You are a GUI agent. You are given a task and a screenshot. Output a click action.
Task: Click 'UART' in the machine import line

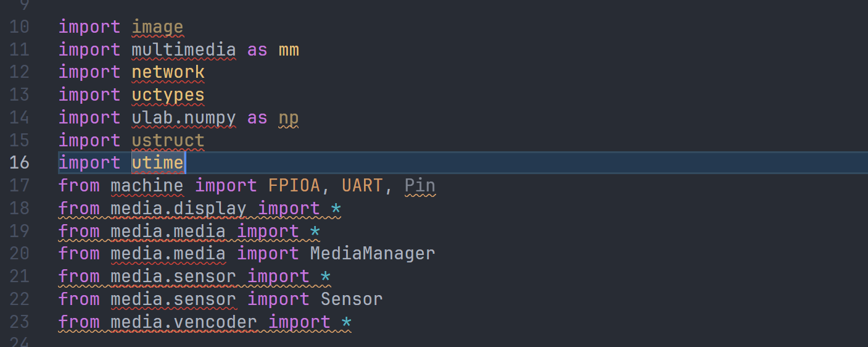coord(362,185)
